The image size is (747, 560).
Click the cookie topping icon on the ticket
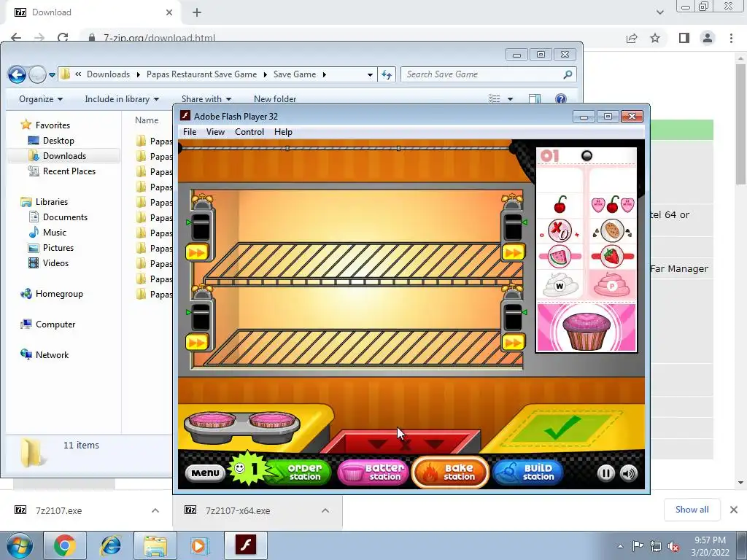tap(612, 231)
